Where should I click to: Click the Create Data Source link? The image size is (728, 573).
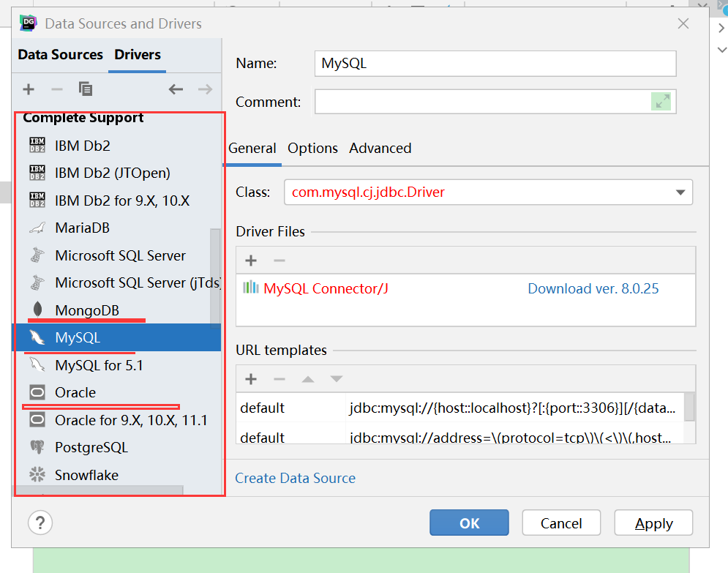pos(295,478)
